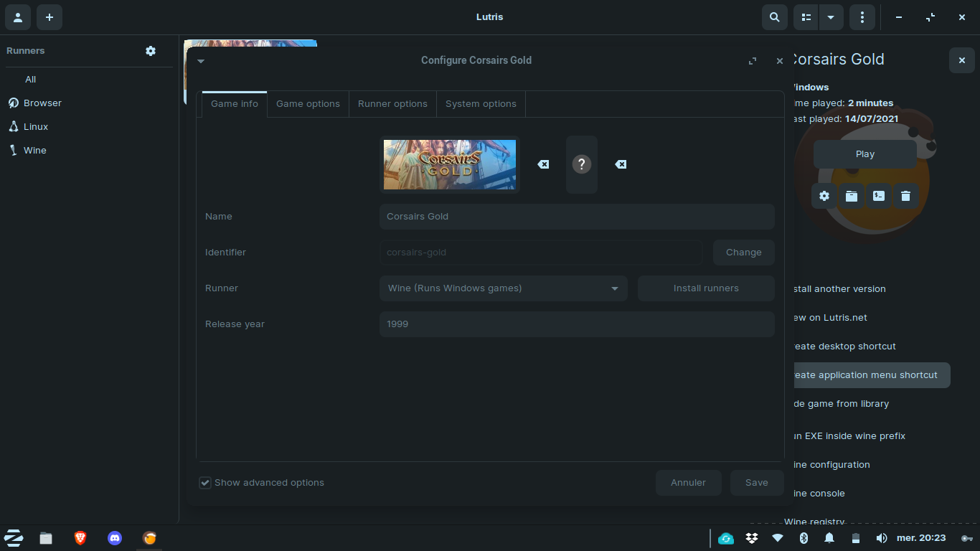980x551 pixels.
Task: Open the Runner options tab
Action: click(392, 104)
